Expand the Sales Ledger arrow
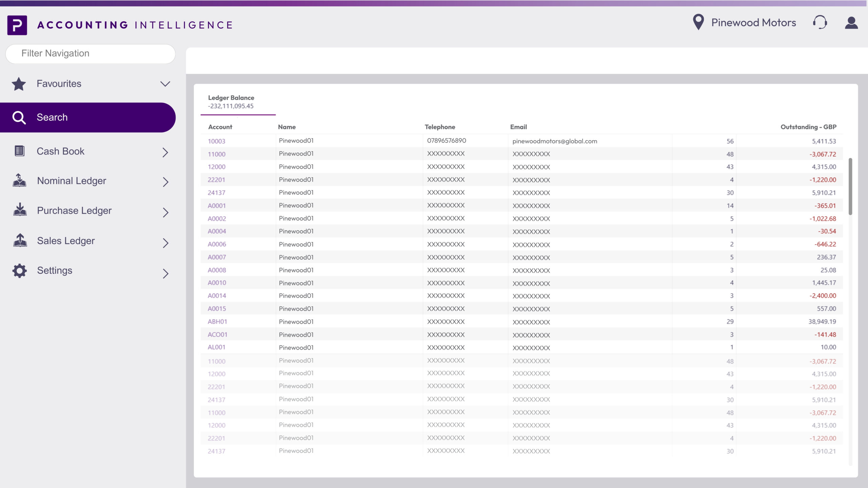Image resolution: width=868 pixels, height=488 pixels. point(165,243)
